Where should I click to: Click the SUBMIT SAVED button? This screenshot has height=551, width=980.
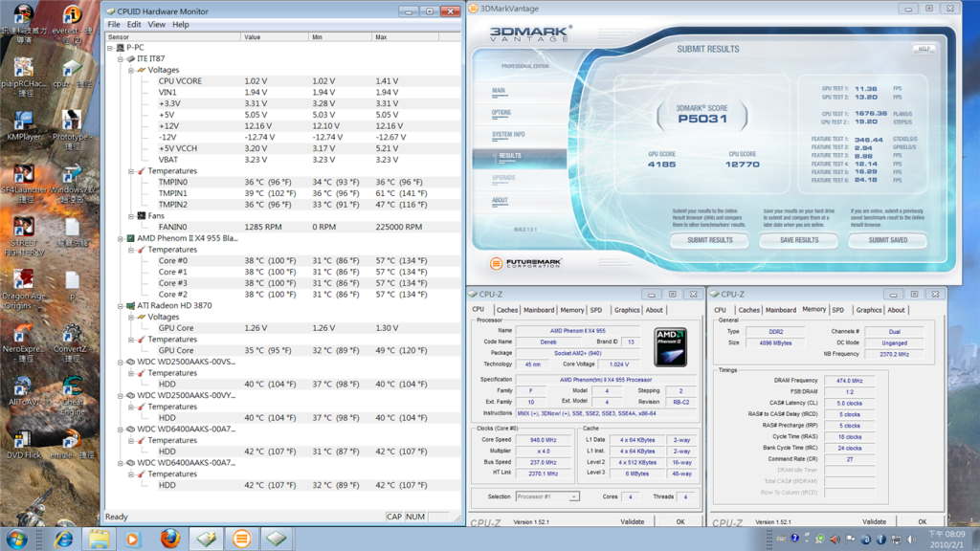click(887, 240)
